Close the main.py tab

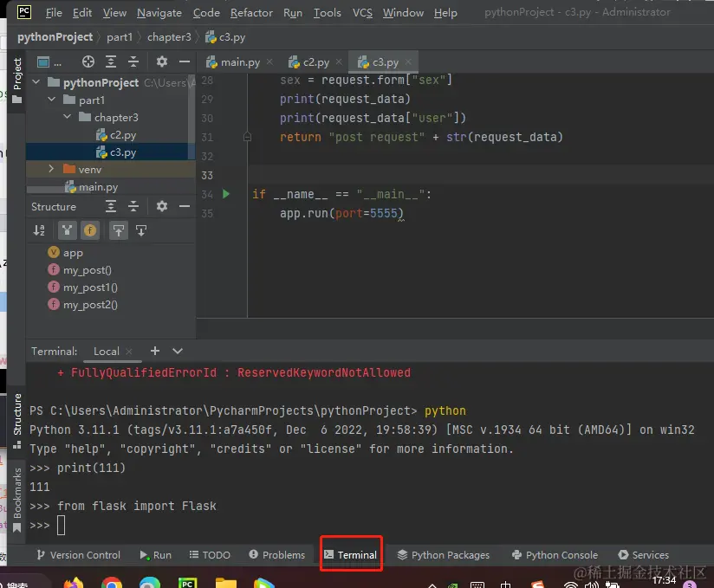click(x=270, y=61)
